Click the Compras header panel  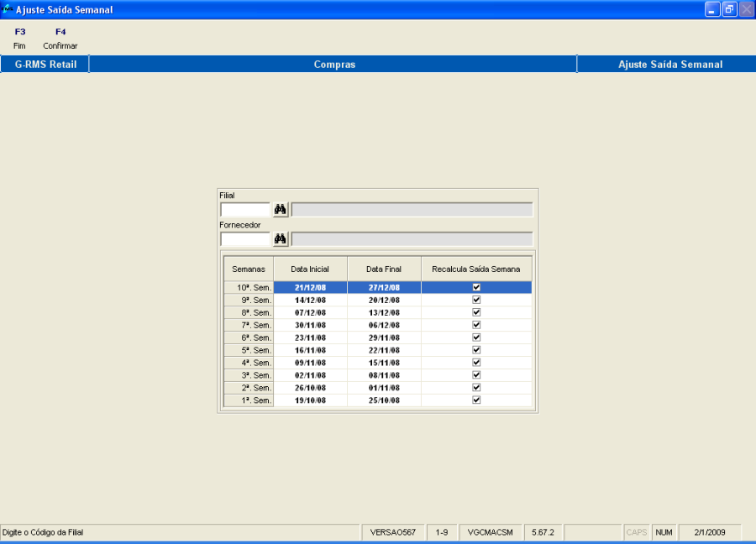click(x=333, y=64)
